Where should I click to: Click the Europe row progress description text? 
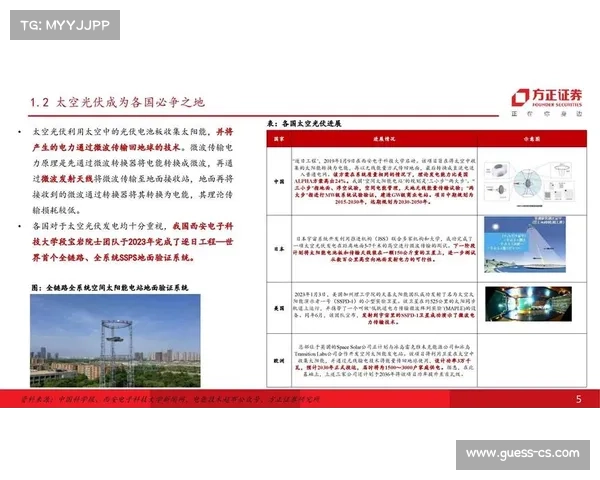[384, 361]
